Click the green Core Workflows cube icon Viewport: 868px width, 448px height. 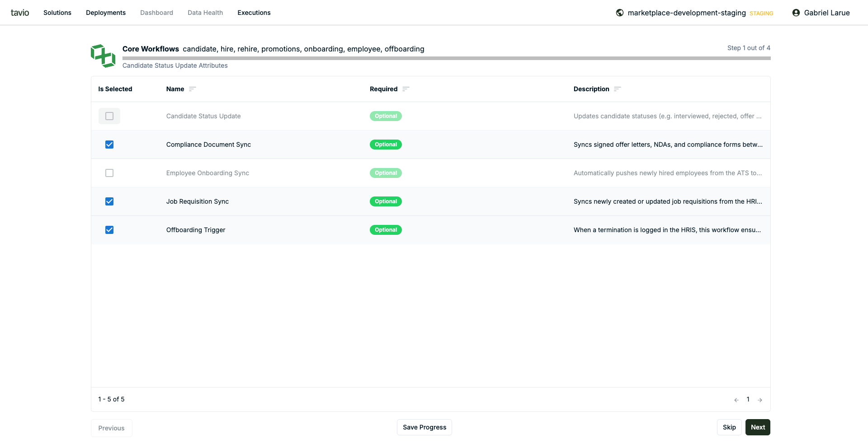[103, 56]
